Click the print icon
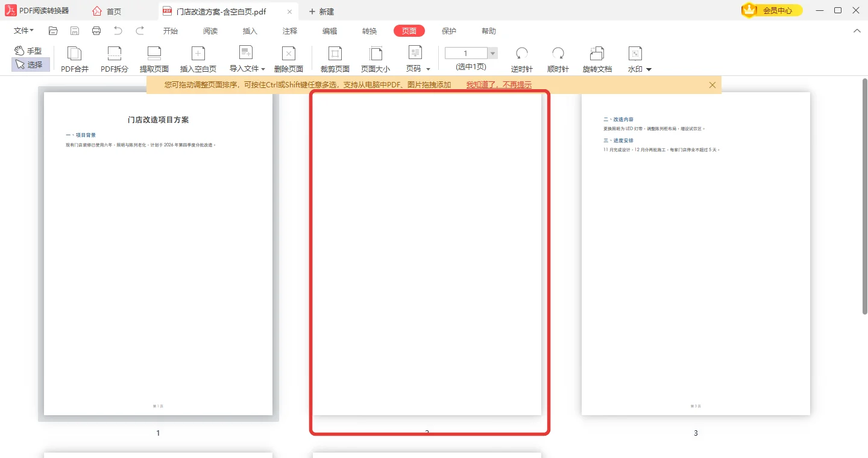The width and height of the screenshot is (868, 458). click(x=96, y=31)
